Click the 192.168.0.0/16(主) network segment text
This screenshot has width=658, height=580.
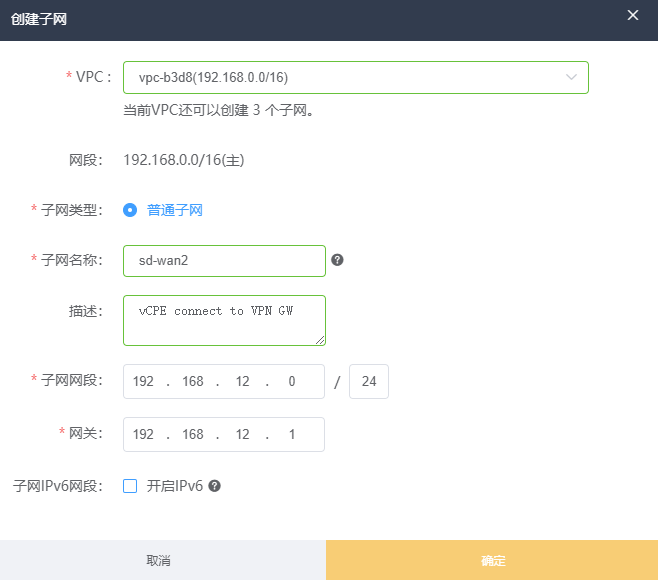[184, 160]
